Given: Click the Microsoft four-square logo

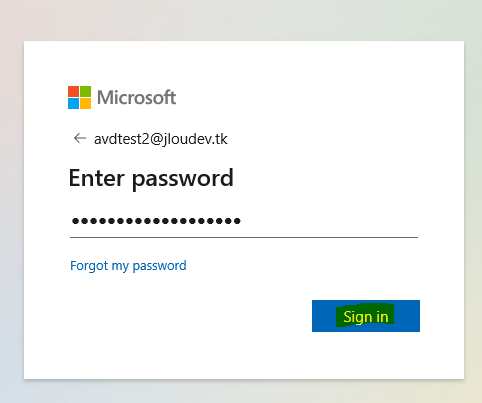Looking at the screenshot, I should pos(79,97).
